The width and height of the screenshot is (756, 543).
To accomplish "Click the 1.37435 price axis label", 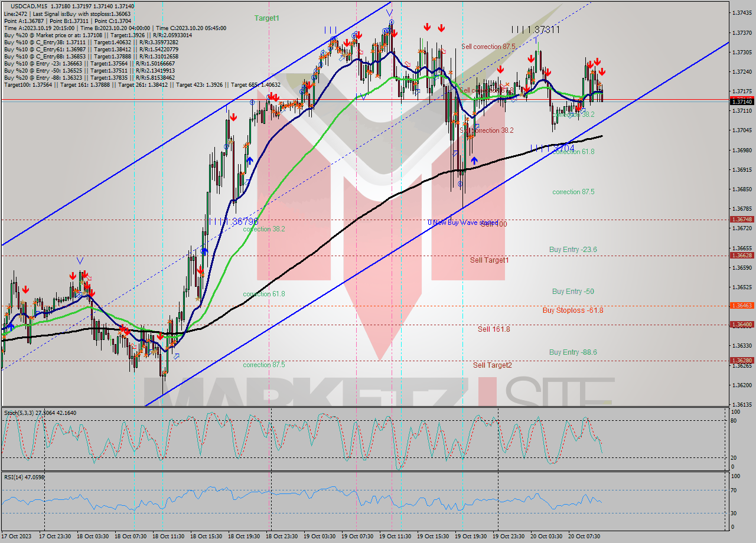I will coord(742,13).
